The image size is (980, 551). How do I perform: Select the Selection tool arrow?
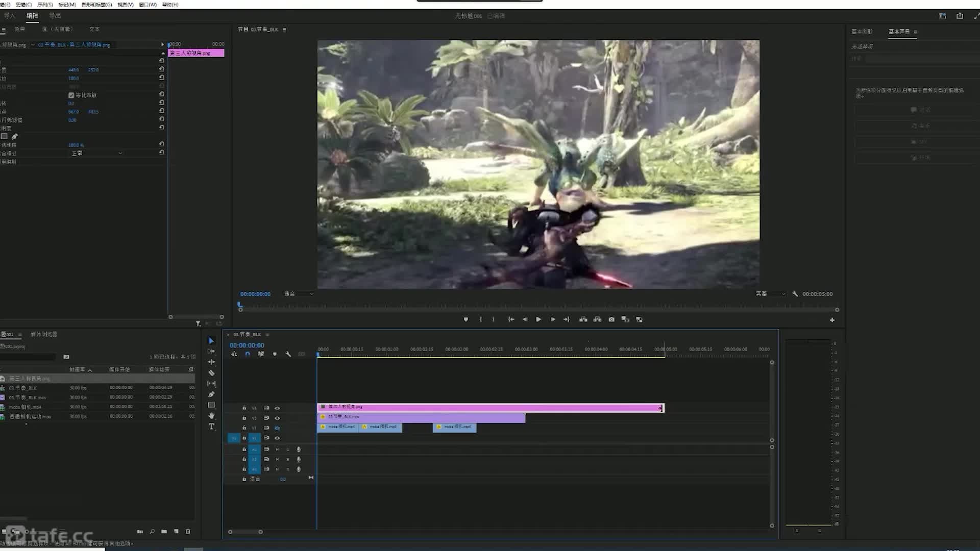211,341
